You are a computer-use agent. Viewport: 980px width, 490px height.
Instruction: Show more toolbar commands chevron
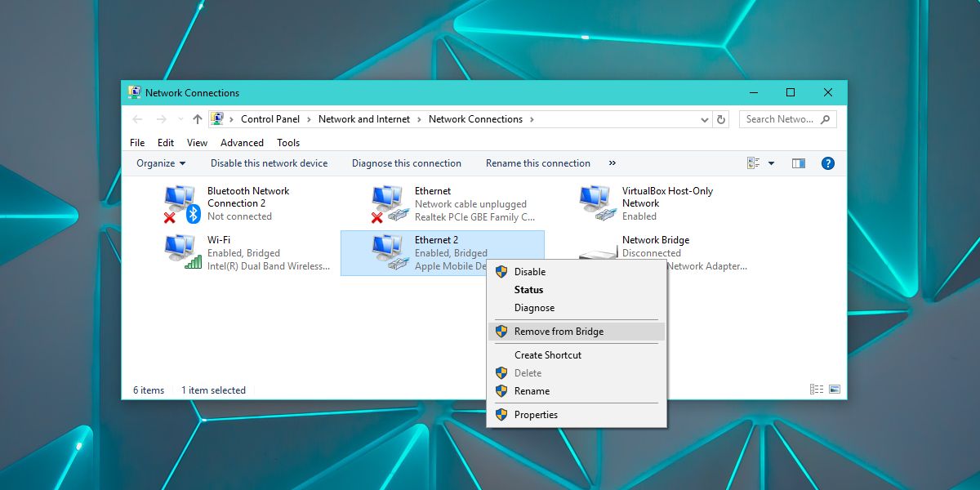(612, 163)
